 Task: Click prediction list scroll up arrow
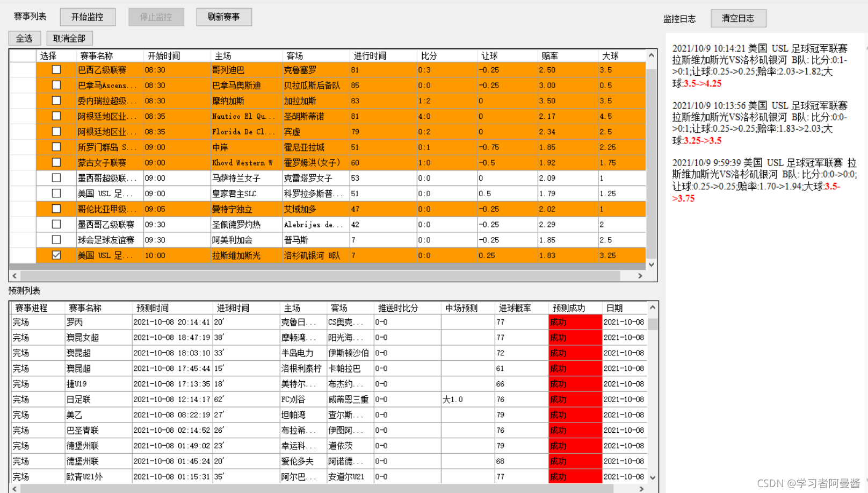[x=653, y=308]
